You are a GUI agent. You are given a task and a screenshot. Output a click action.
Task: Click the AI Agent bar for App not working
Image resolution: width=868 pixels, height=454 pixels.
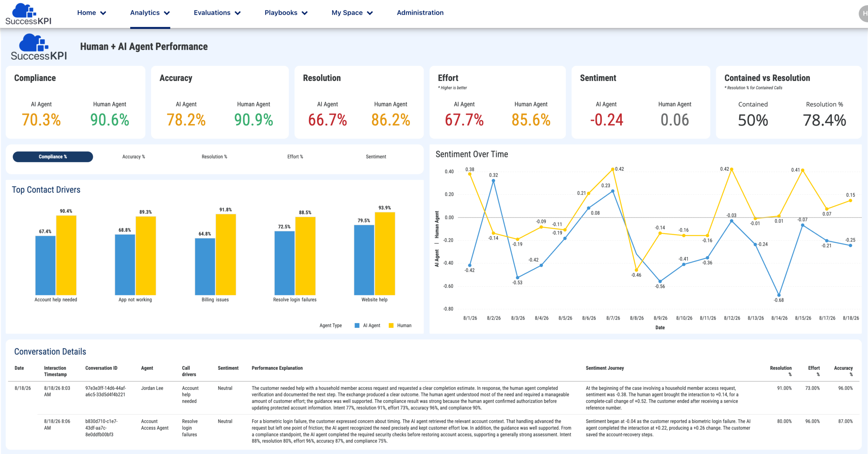[125, 265]
